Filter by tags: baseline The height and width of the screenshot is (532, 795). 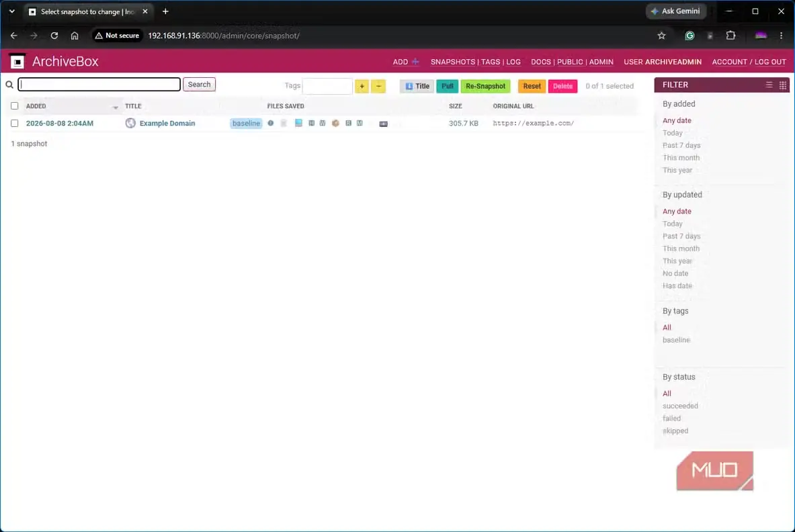[x=676, y=340]
